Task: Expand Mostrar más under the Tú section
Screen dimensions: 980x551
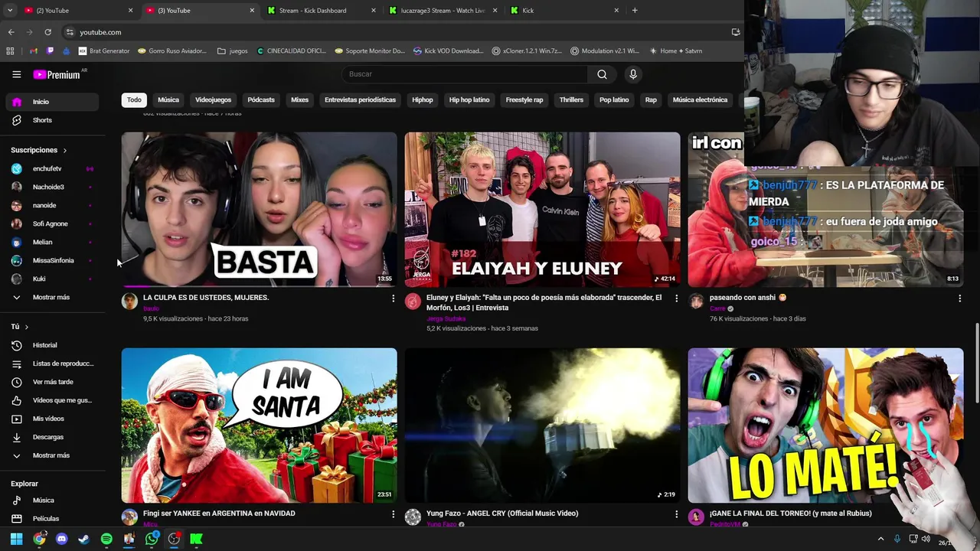Action: [52, 455]
